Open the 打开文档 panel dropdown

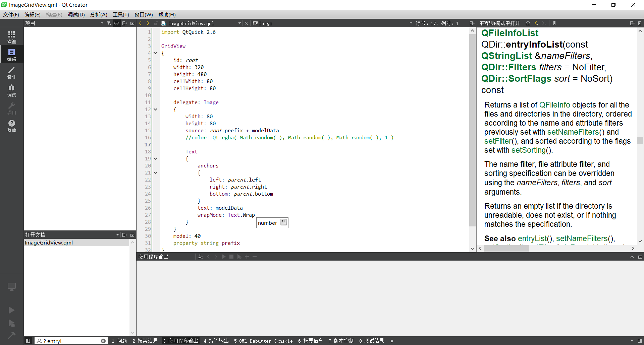pyautogui.click(x=117, y=235)
